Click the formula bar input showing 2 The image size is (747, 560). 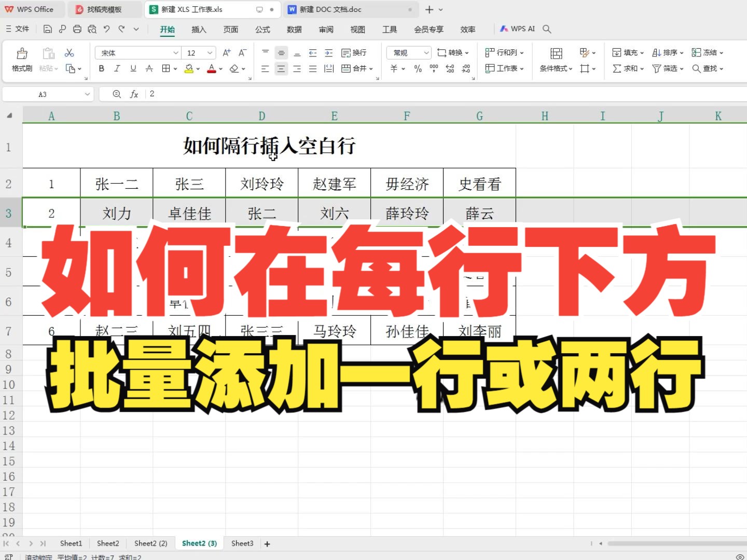point(446,94)
